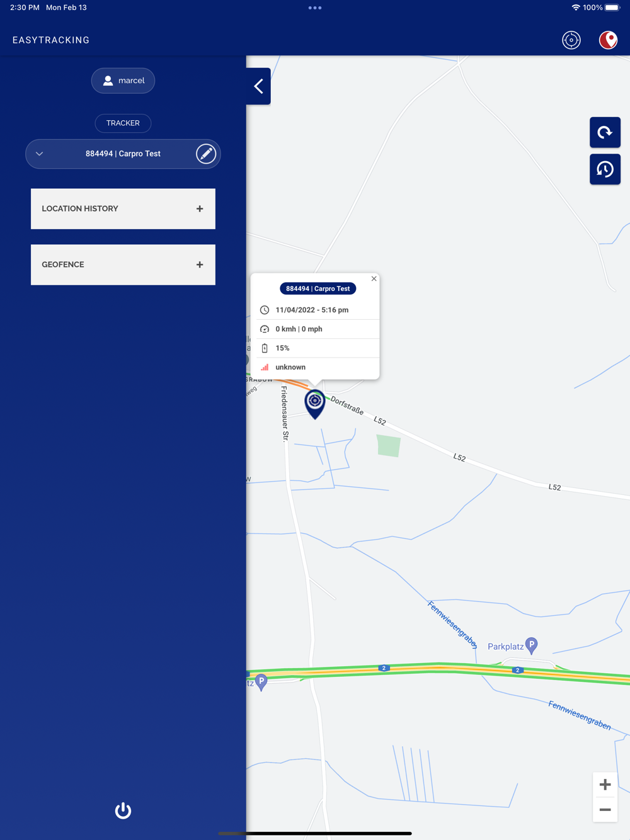630x840 pixels.
Task: Open the history clock button on map
Action: coord(605,169)
